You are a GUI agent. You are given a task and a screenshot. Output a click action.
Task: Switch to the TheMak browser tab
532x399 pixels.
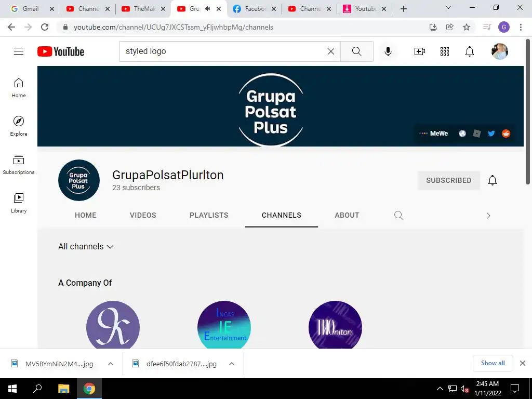point(143,9)
